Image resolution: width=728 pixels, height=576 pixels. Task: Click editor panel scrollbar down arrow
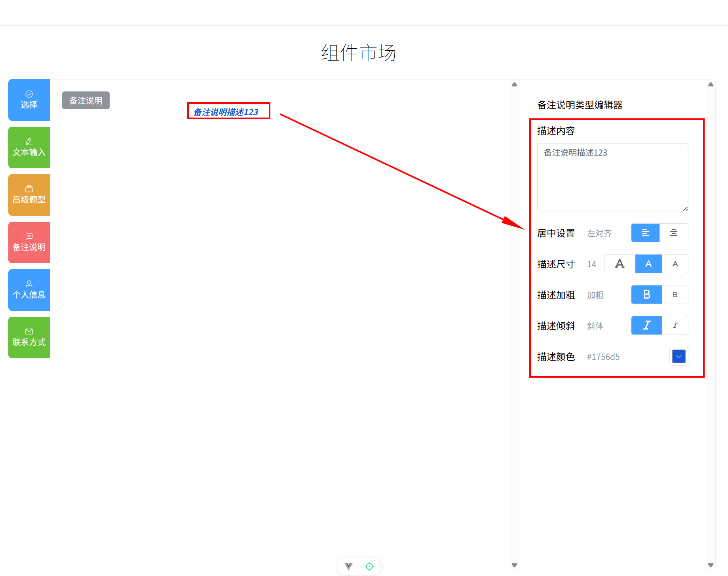tap(711, 565)
